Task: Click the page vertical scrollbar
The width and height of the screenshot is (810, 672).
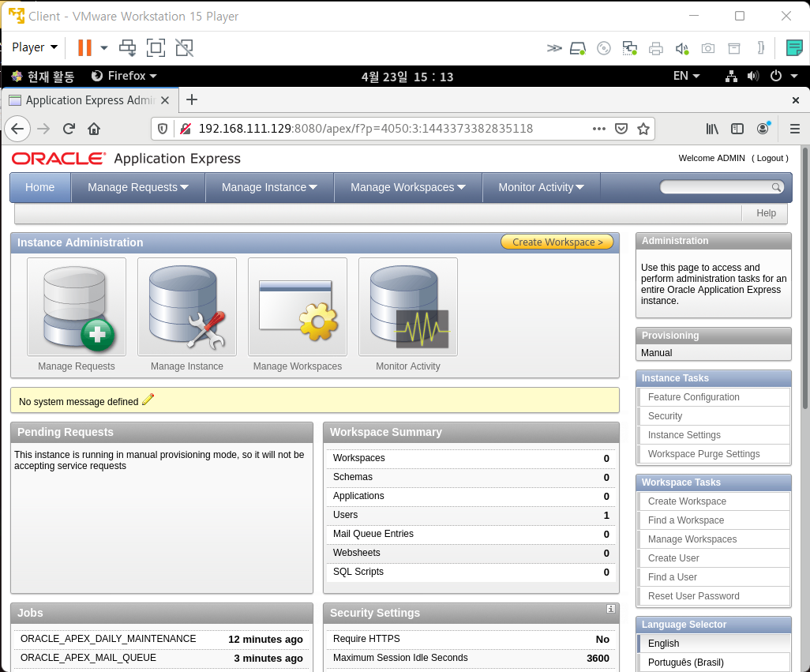Action: [804, 278]
